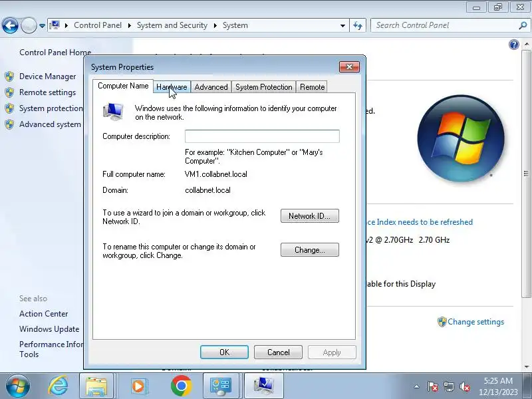Confirm with the OK button
This screenshot has height=399, width=532.
[x=224, y=352]
